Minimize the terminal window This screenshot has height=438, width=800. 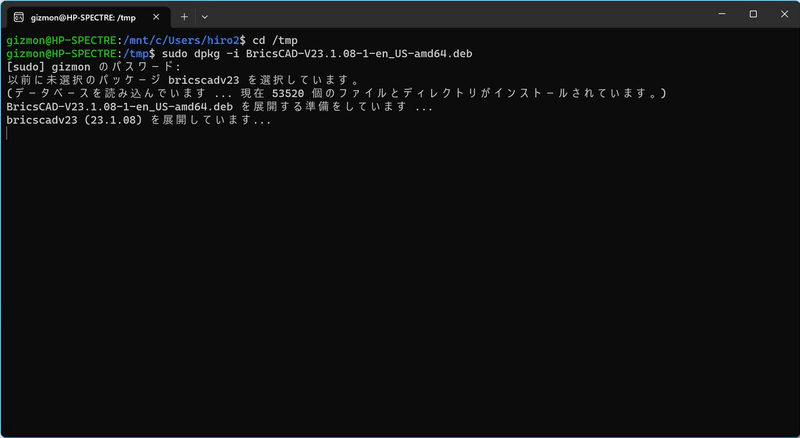pyautogui.click(x=722, y=14)
